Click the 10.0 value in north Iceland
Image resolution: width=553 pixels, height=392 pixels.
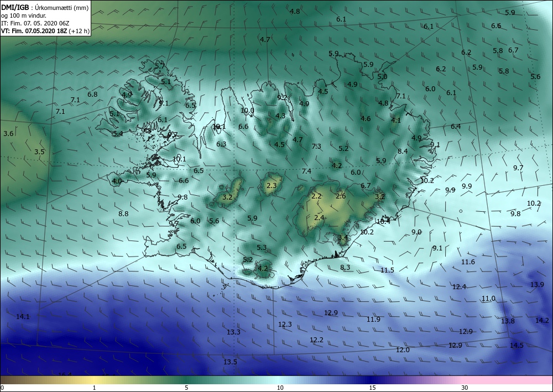[247, 111]
